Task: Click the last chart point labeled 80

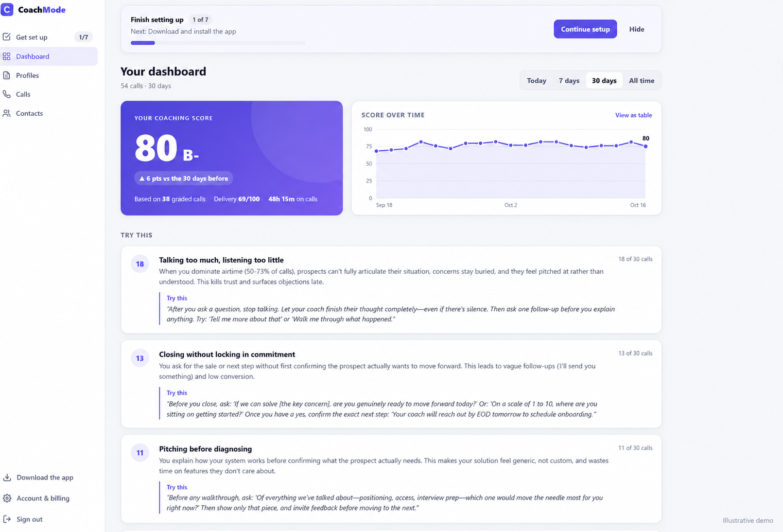Action: pos(646,146)
